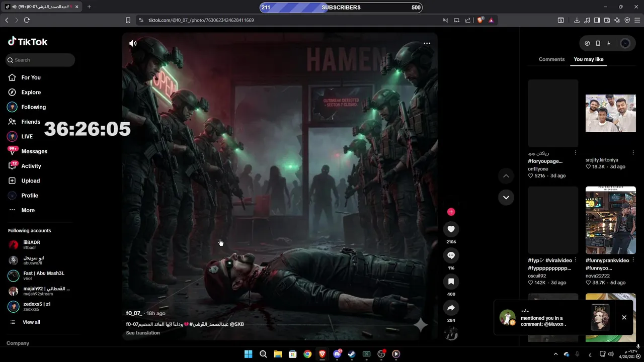
Task: Show hidden system tray icons chevron
Action: tap(555, 354)
